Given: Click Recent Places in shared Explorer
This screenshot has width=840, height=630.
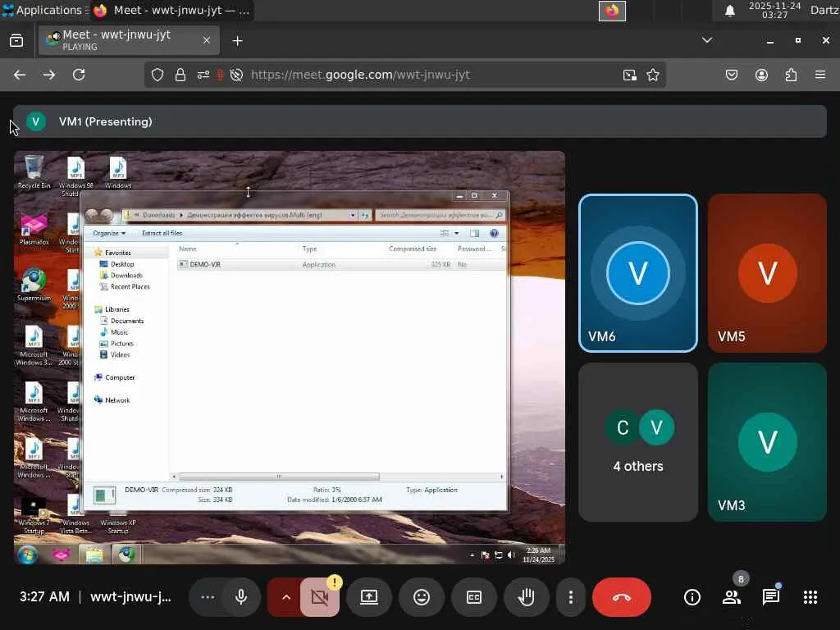Looking at the screenshot, I should [130, 286].
